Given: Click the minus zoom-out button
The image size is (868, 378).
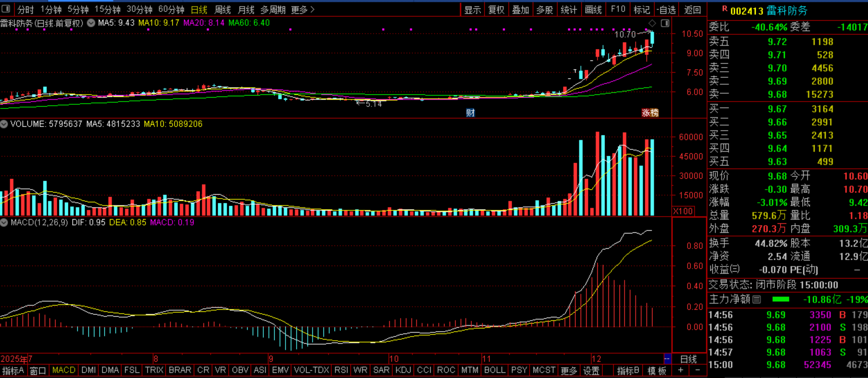Looking at the screenshot, I should coord(697,371).
